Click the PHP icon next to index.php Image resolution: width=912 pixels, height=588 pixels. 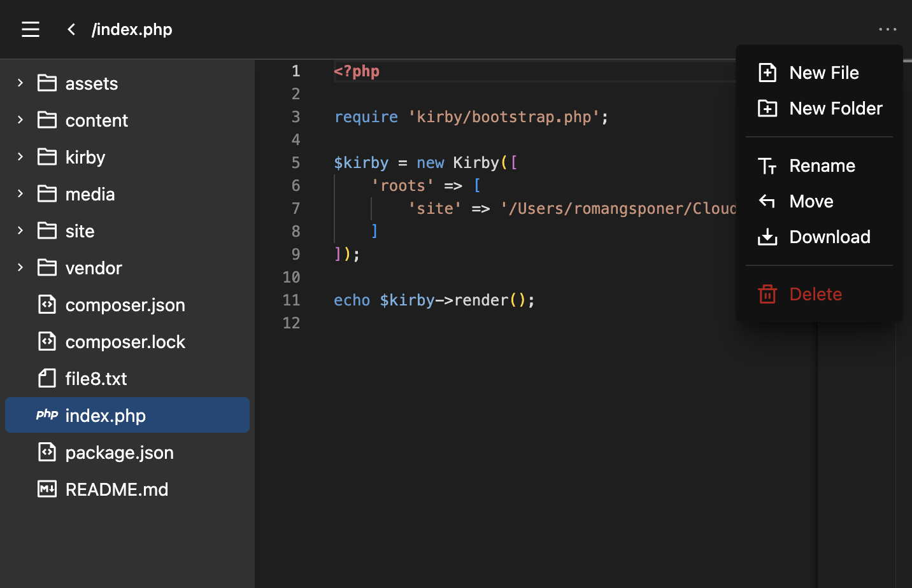point(46,416)
